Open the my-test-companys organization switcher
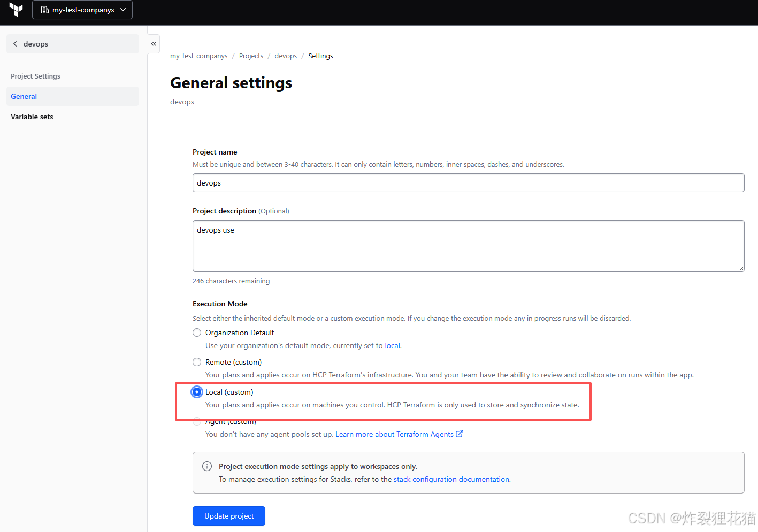Screen dimensions: 758x532 (x=82, y=10)
